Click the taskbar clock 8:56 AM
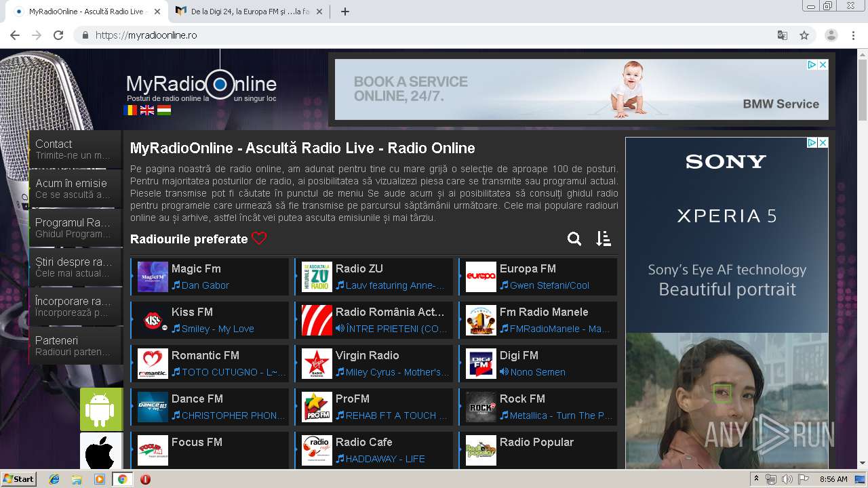 (833, 479)
